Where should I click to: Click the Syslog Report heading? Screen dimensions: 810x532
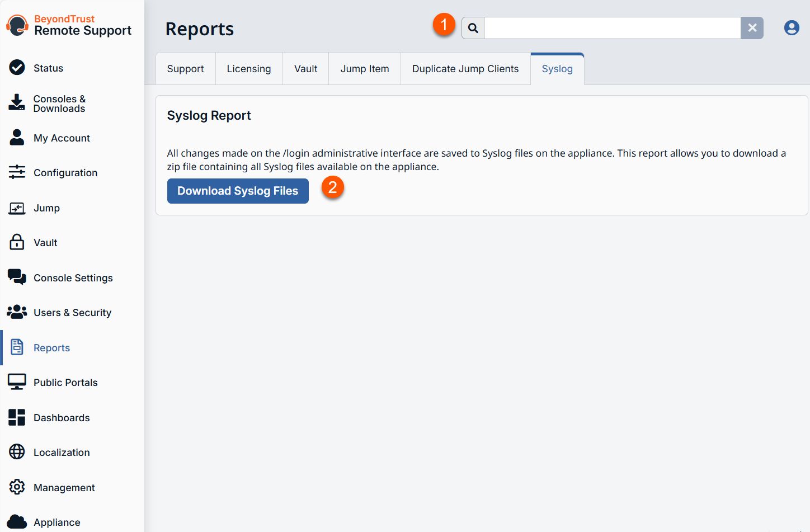click(x=209, y=116)
